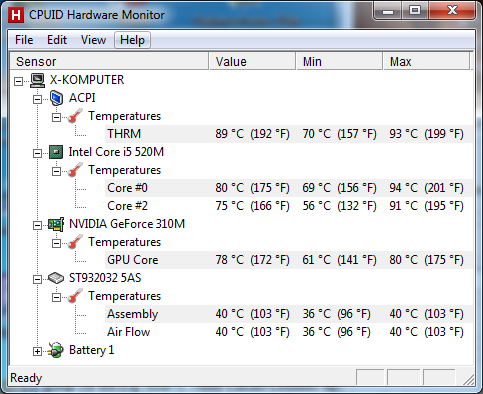Click the window resize grip corner
This screenshot has height=394, width=483.
(469, 379)
